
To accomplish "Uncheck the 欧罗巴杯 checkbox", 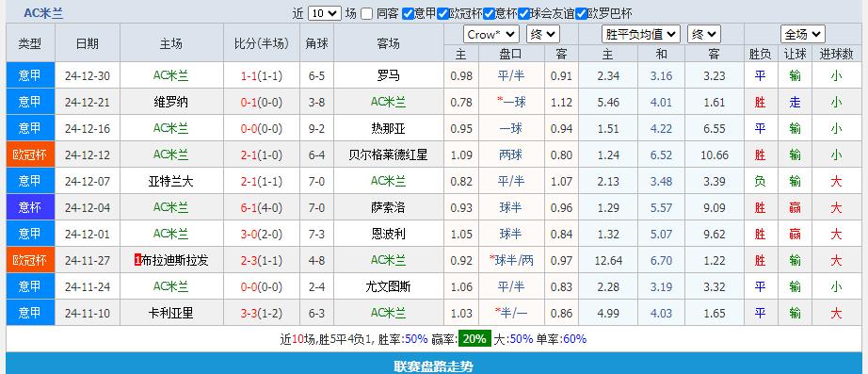I will (581, 14).
